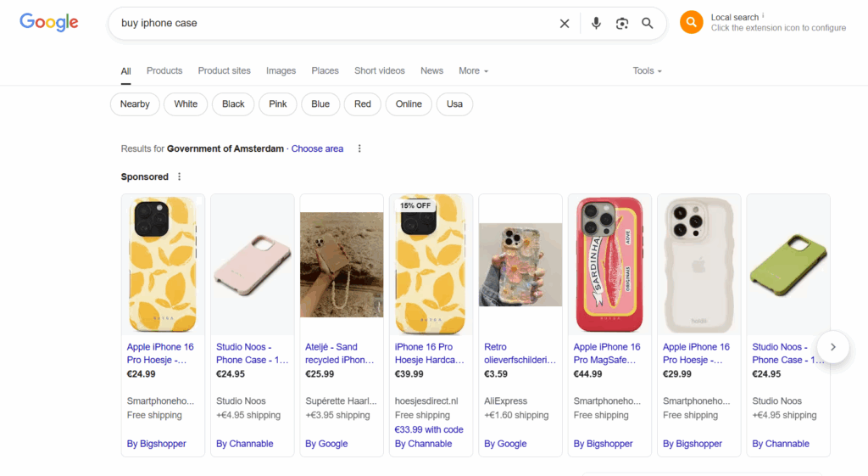Click the 15% OFF badge
Image resolution: width=868 pixels, height=476 pixels.
415,205
